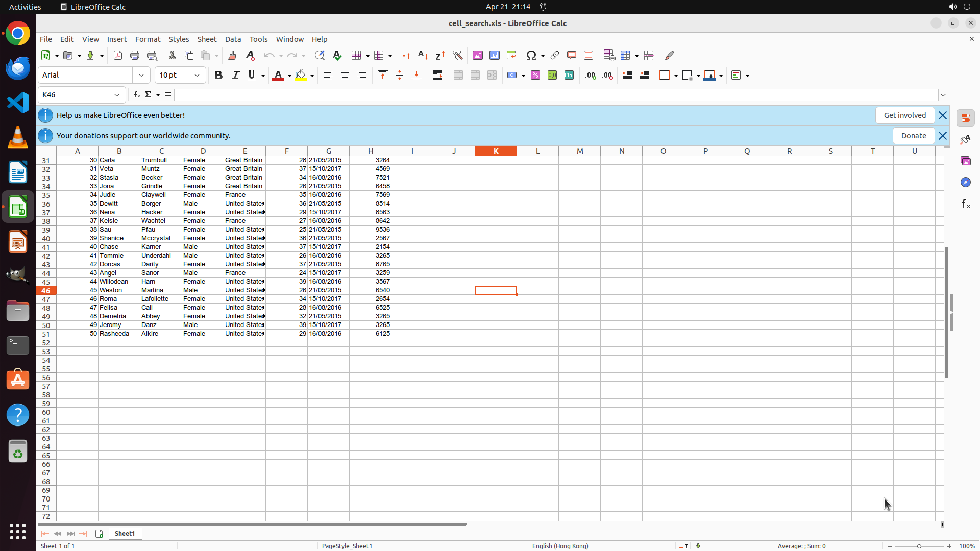Click the Get involved button
Viewport: 980px width, 551px height.
tap(904, 115)
